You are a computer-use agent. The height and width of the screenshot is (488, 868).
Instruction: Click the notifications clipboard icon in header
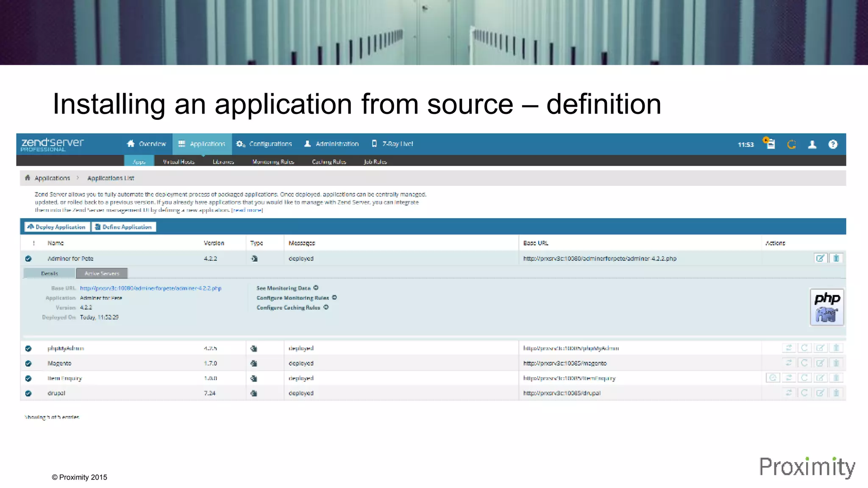pyautogui.click(x=769, y=144)
